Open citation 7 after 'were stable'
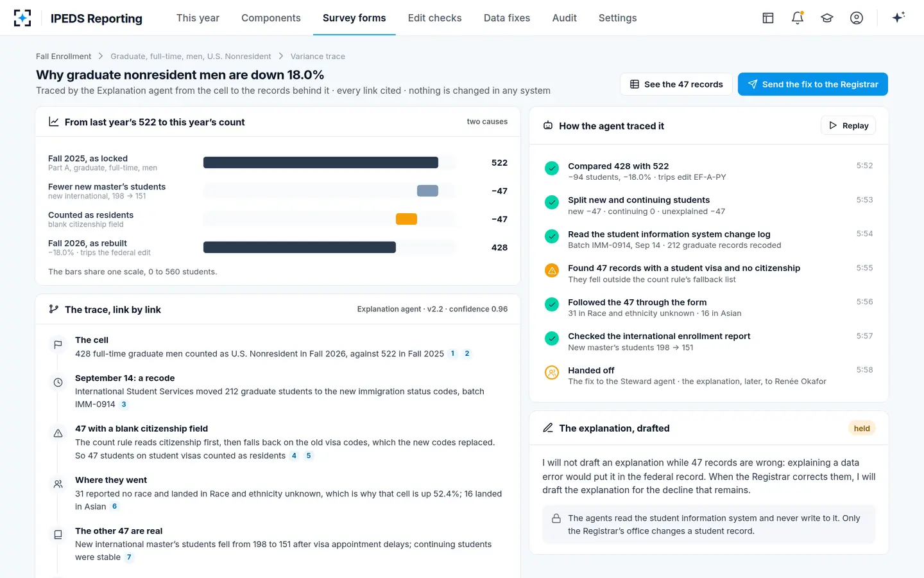This screenshot has width=924, height=578. click(x=129, y=557)
